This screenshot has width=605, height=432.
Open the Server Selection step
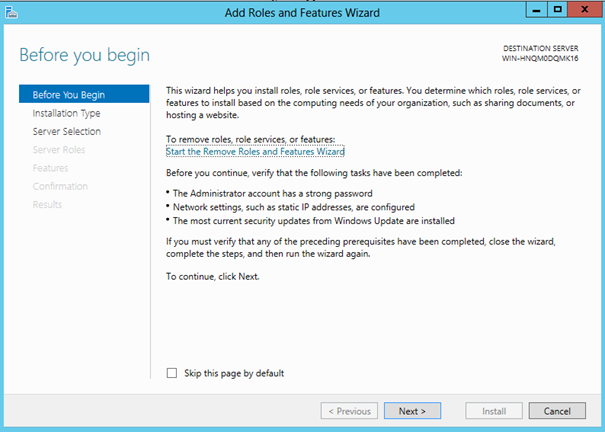[66, 131]
